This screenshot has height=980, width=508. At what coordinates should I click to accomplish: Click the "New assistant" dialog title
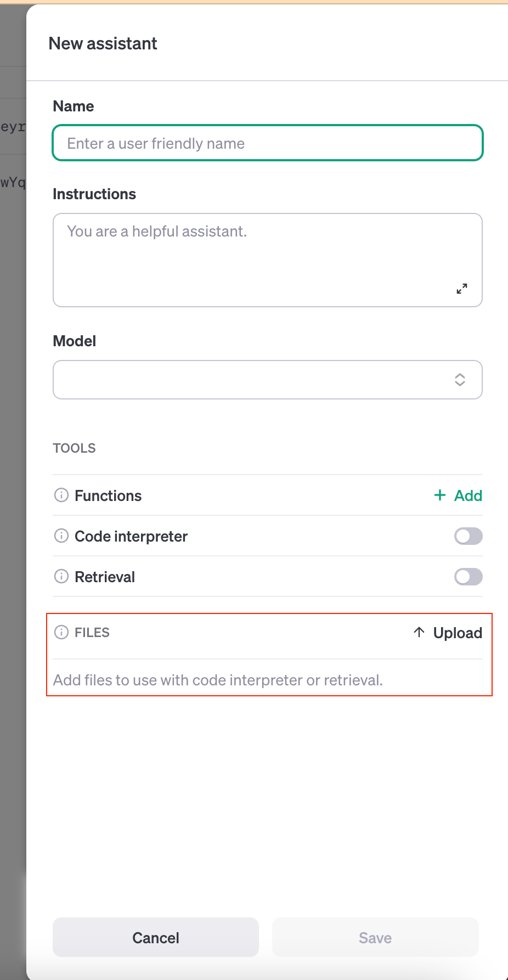pos(103,43)
